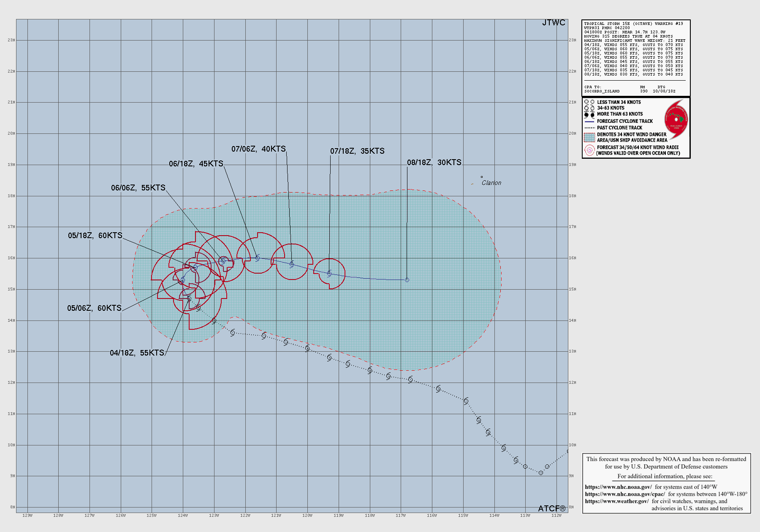Click the Clarion island marker on map
The image size is (760, 532).
482,177
